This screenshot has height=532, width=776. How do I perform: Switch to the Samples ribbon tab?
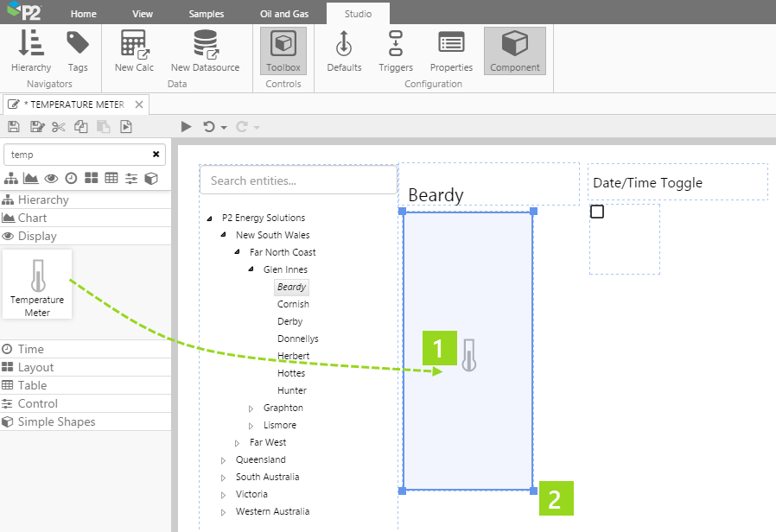(x=206, y=15)
